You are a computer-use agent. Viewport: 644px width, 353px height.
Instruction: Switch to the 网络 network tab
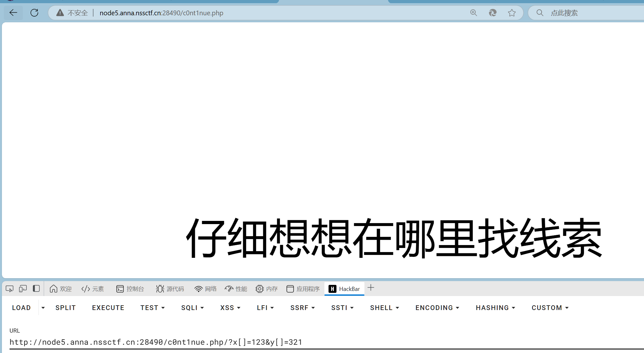click(205, 289)
